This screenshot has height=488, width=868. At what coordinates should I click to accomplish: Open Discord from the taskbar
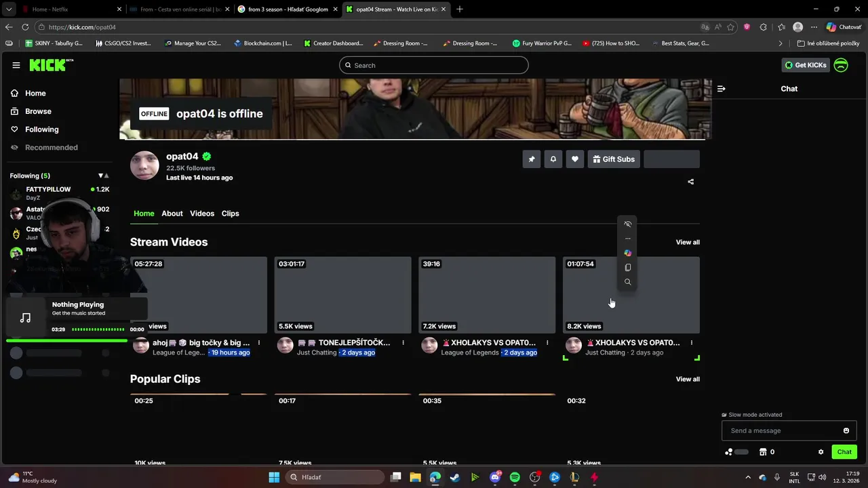coord(495,477)
